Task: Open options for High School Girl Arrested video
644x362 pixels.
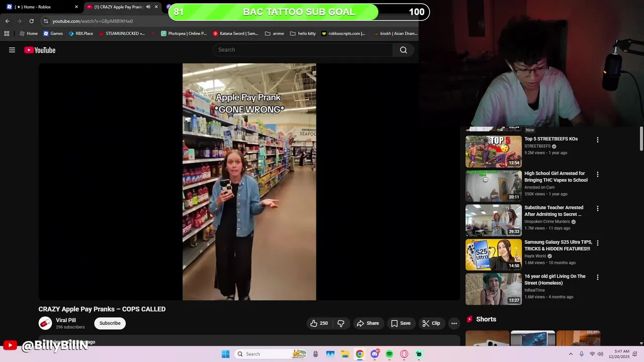Action: click(598, 174)
